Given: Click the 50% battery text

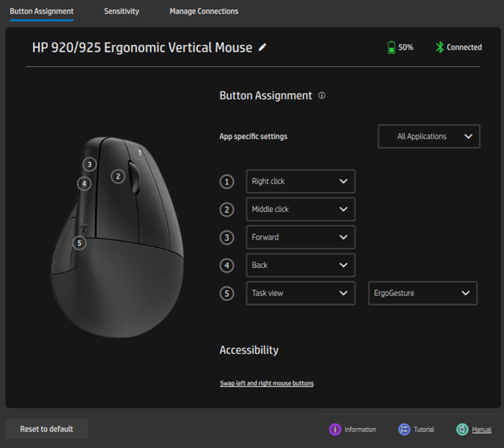Looking at the screenshot, I should point(406,48).
